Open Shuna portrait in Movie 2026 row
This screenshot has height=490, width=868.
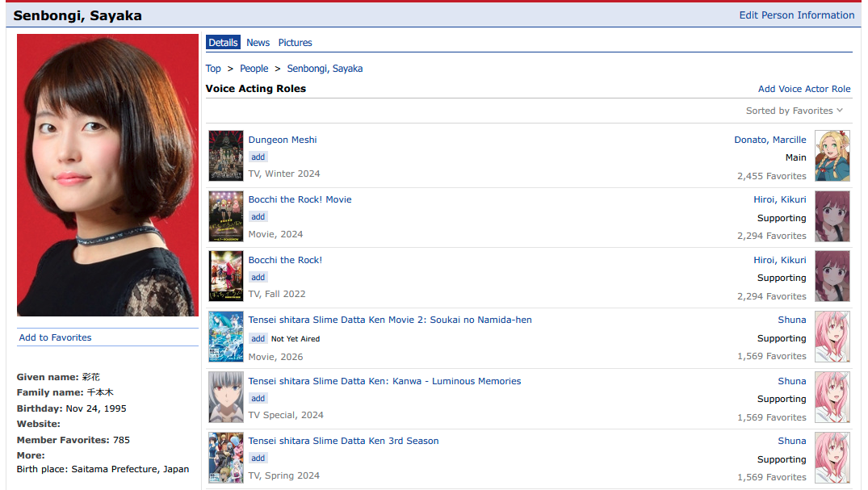click(832, 337)
